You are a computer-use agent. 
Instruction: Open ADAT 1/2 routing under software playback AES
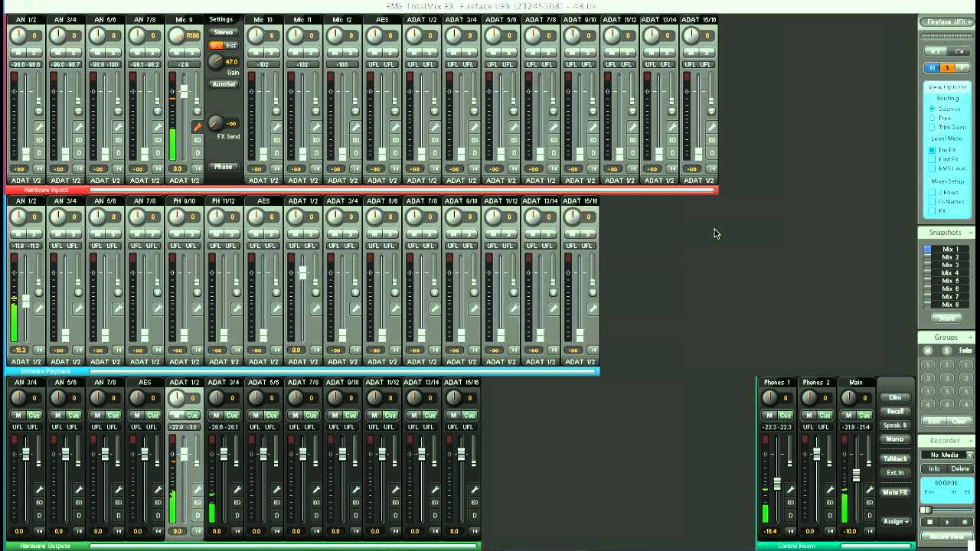click(x=263, y=361)
